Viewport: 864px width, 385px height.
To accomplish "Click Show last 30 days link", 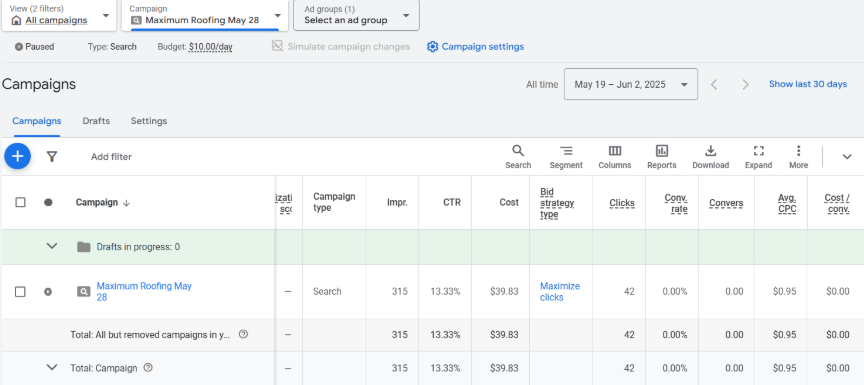I will pyautogui.click(x=808, y=84).
